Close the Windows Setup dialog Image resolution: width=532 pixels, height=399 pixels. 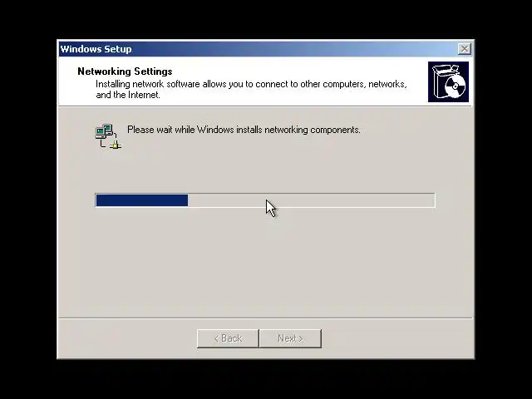[464, 49]
